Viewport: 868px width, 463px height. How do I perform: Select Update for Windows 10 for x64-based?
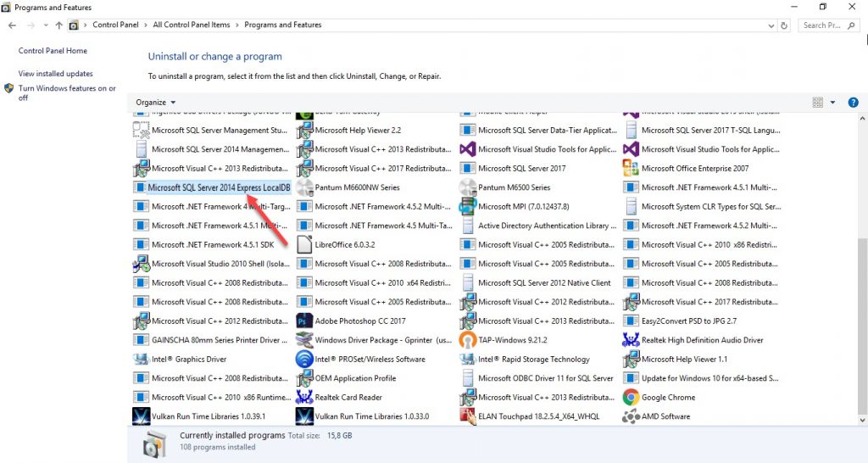click(701, 378)
